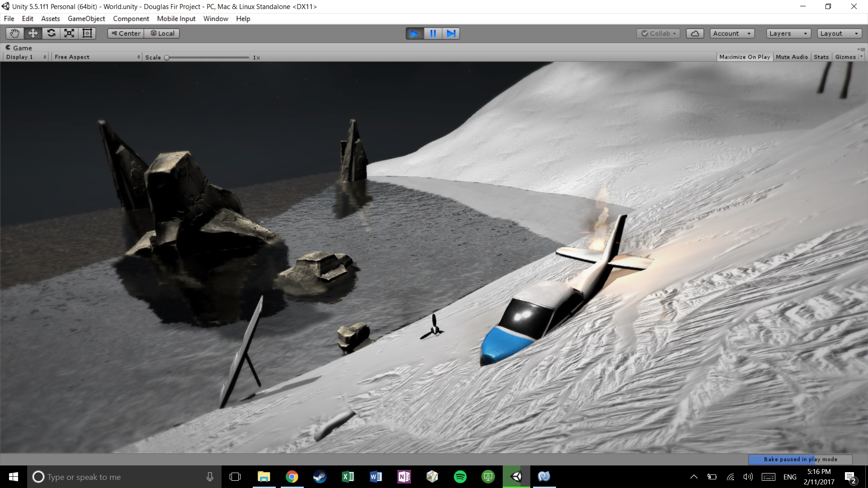The height and width of the screenshot is (488, 868).
Task: Toggle Mute Audio in Game view
Action: coord(792,57)
